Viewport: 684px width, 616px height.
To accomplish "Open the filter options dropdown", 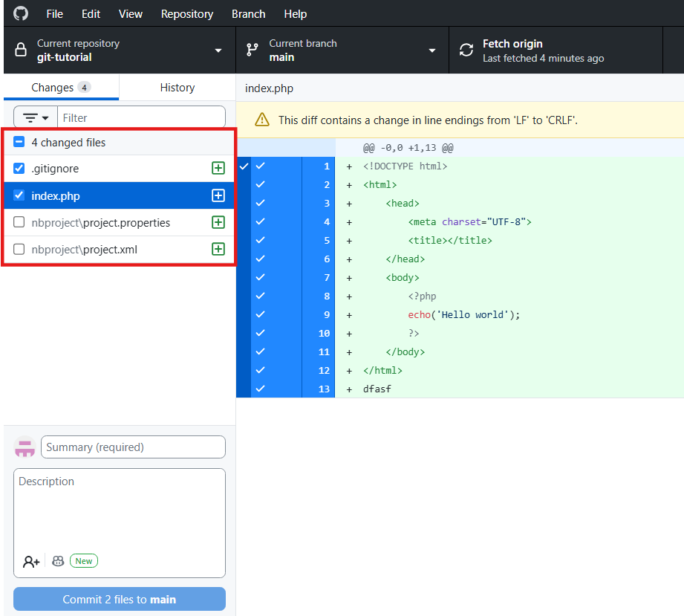I will click(x=36, y=117).
